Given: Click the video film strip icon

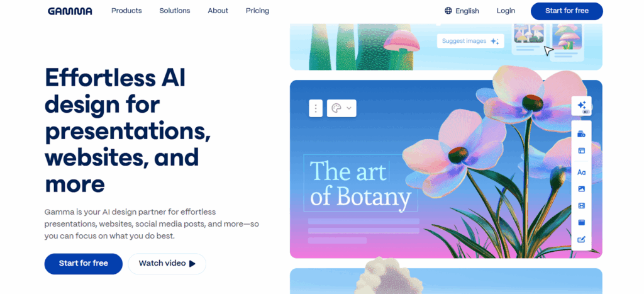Looking at the screenshot, I should [x=581, y=205].
